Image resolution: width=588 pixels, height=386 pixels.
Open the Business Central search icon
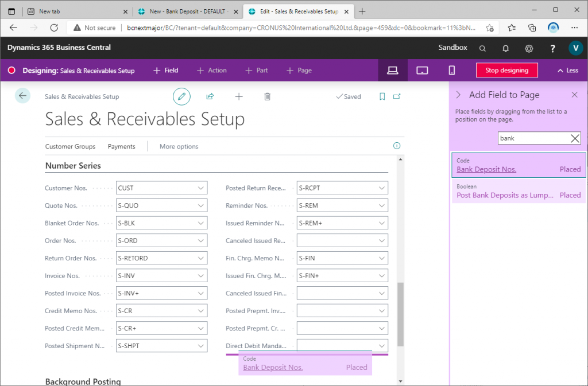pos(482,48)
